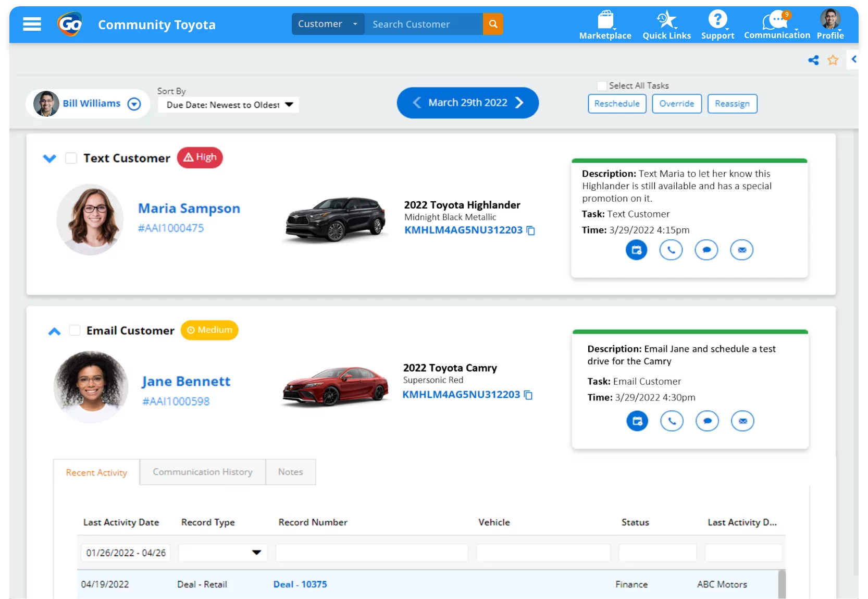
Task: Click the Go Community Toyota logo
Action: pos(70,24)
